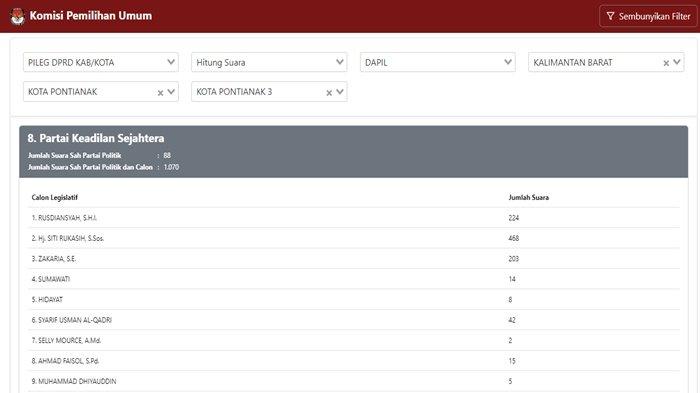Click the Calon Legislatif column header
The width and height of the screenshot is (700, 393).
54,197
